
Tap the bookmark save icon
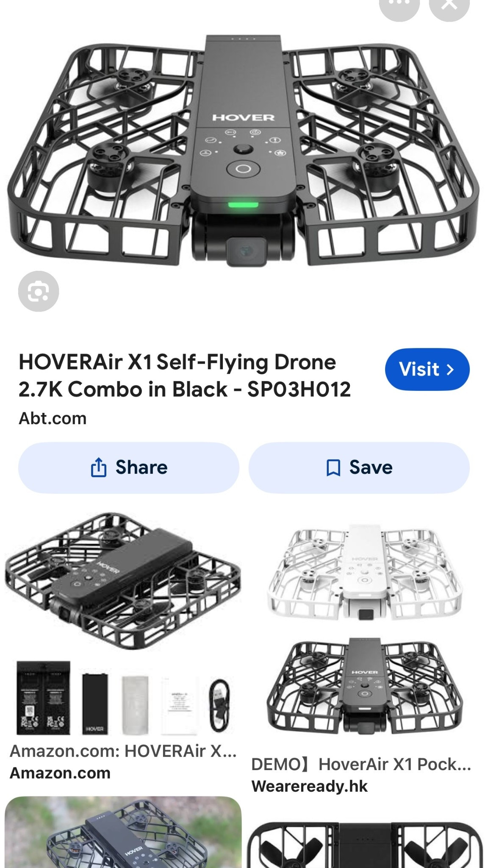pyautogui.click(x=333, y=468)
